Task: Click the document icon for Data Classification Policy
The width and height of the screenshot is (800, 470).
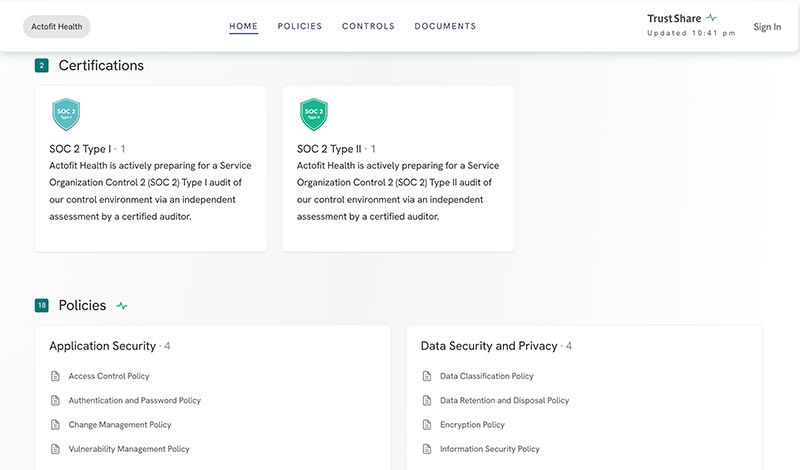Action: tap(427, 376)
